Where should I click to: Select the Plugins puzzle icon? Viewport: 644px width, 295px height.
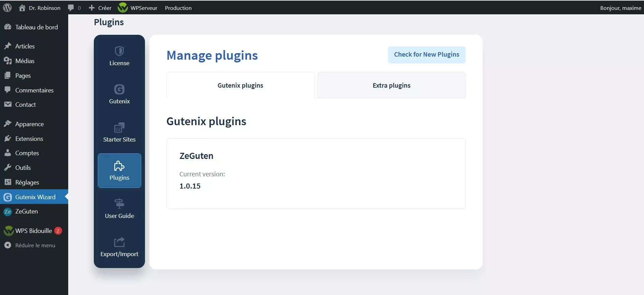pyautogui.click(x=119, y=166)
